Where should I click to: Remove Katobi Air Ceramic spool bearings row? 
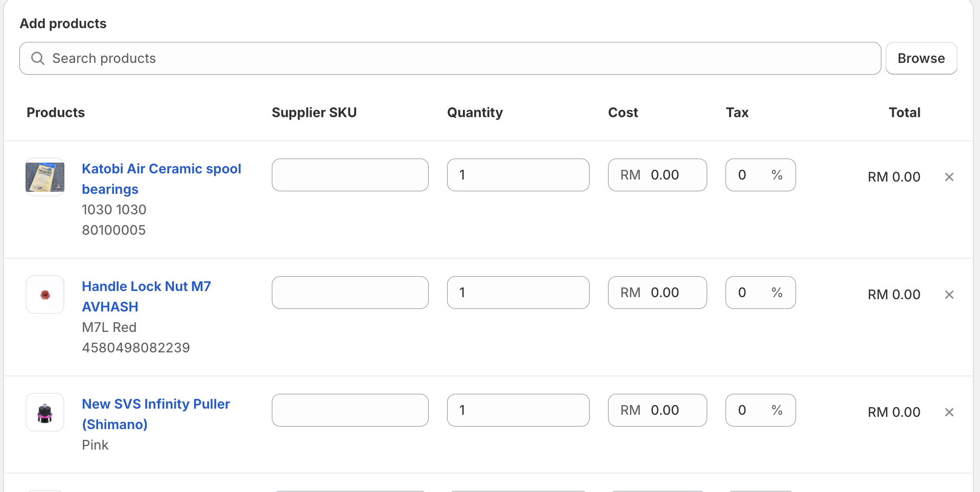click(949, 177)
